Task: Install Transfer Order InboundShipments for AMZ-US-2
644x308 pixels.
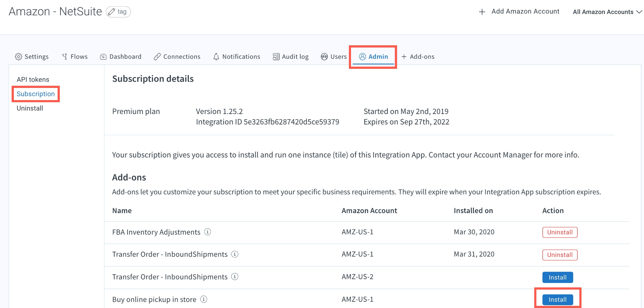Action: [558, 277]
